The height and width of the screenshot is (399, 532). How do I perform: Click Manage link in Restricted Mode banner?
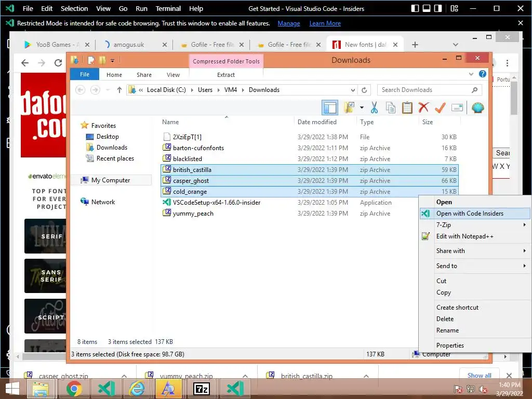coord(289,23)
